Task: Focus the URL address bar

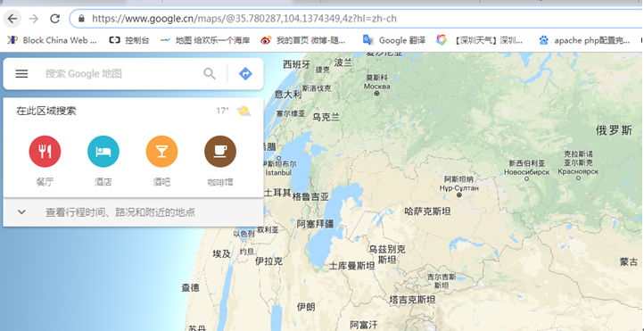Action: pyautogui.click(x=357, y=19)
